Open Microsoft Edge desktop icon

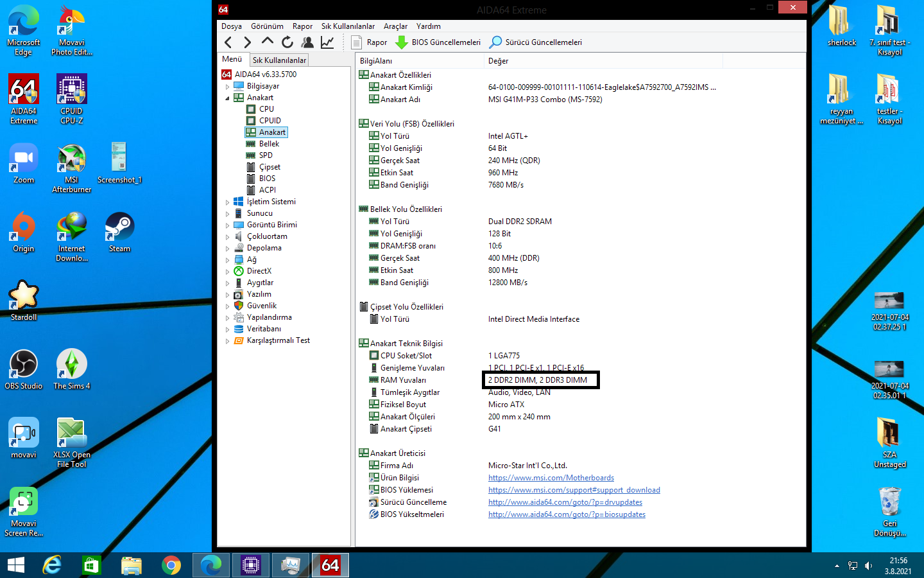tap(24, 31)
